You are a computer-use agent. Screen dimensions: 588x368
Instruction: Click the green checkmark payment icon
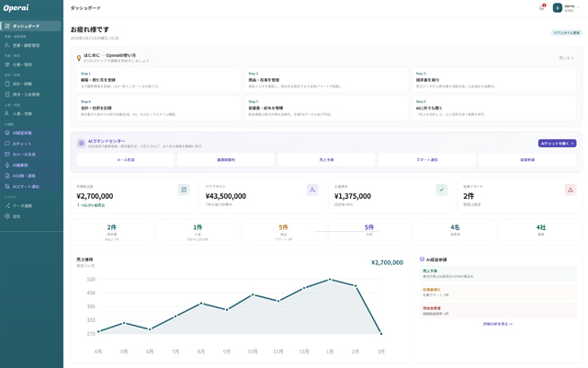click(441, 190)
